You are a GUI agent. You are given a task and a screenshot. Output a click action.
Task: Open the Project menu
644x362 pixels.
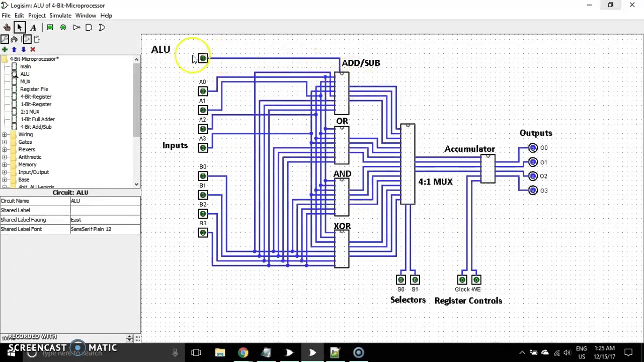point(37,16)
